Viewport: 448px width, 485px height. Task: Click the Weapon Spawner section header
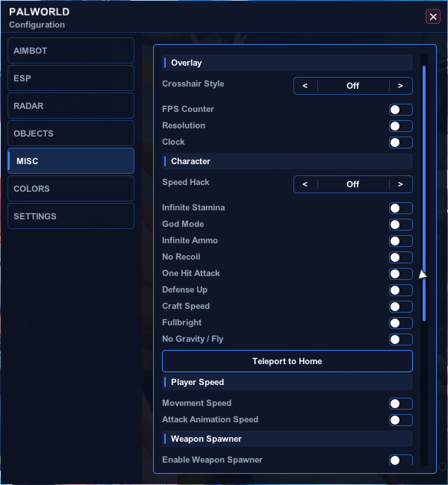pos(287,439)
